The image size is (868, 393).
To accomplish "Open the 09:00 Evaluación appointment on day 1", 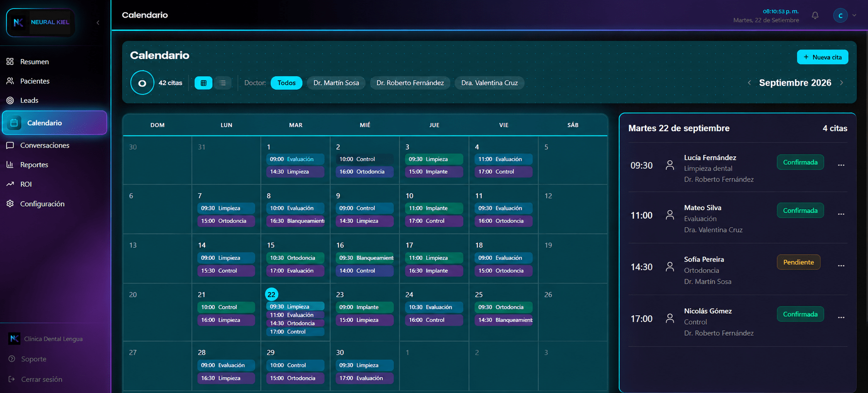I will [295, 159].
